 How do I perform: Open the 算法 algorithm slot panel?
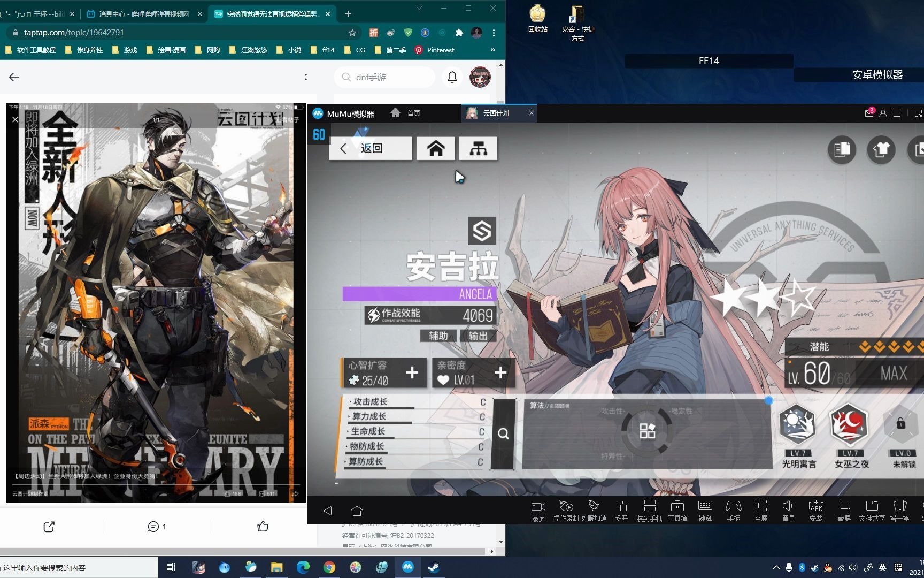coord(647,433)
